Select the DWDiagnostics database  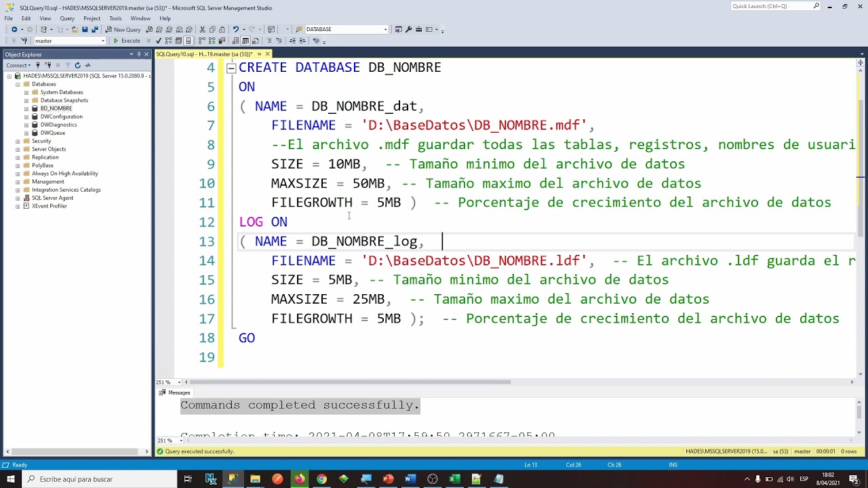58,125
